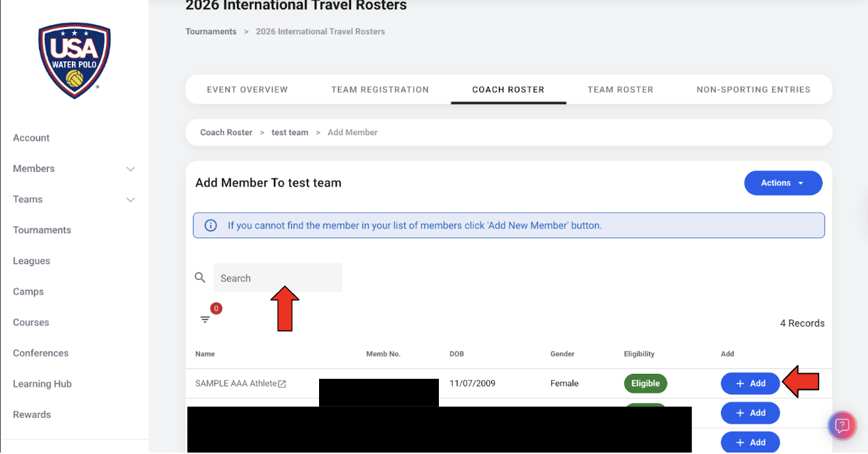Click the Coach Roster breadcrumb link

click(x=226, y=132)
